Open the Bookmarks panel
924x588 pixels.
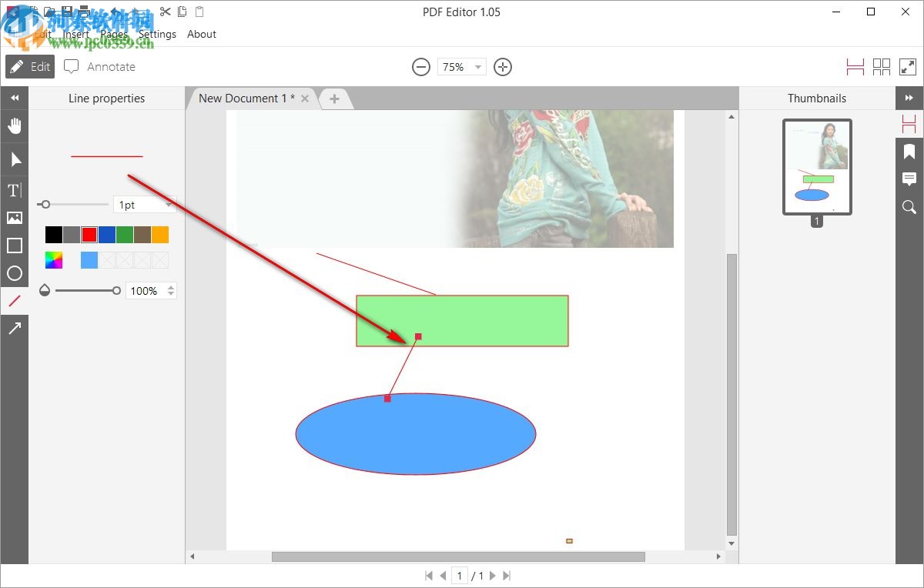click(x=909, y=151)
